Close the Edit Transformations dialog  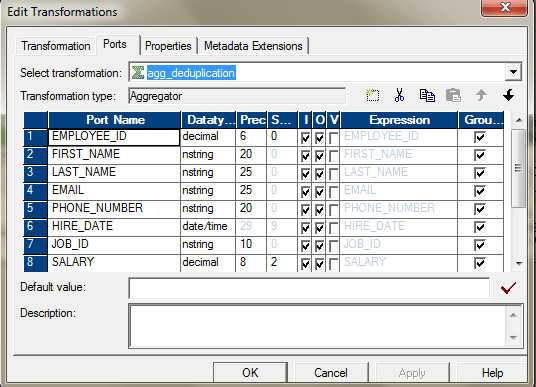(x=505, y=8)
